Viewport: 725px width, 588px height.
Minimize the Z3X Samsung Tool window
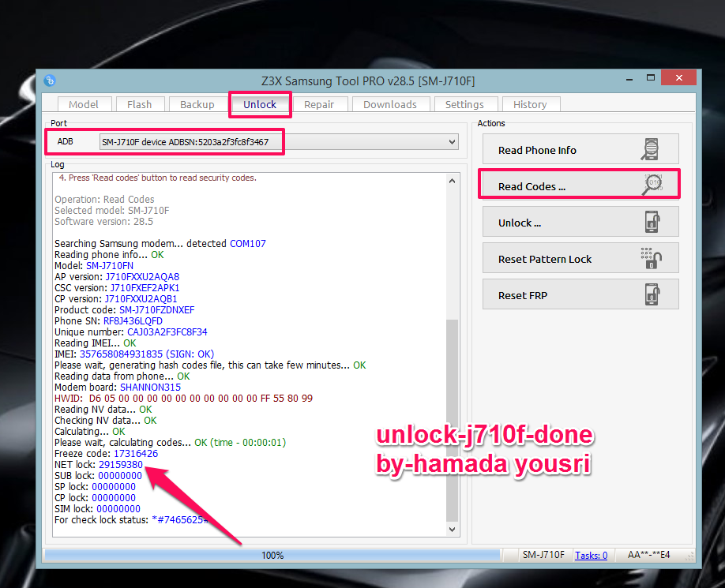[x=629, y=79]
